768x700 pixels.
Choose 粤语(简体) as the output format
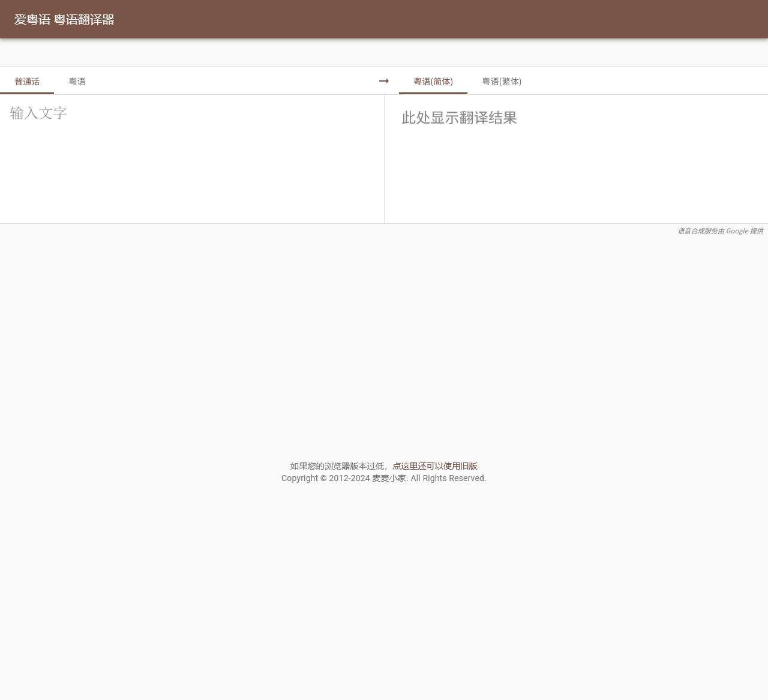tap(433, 80)
